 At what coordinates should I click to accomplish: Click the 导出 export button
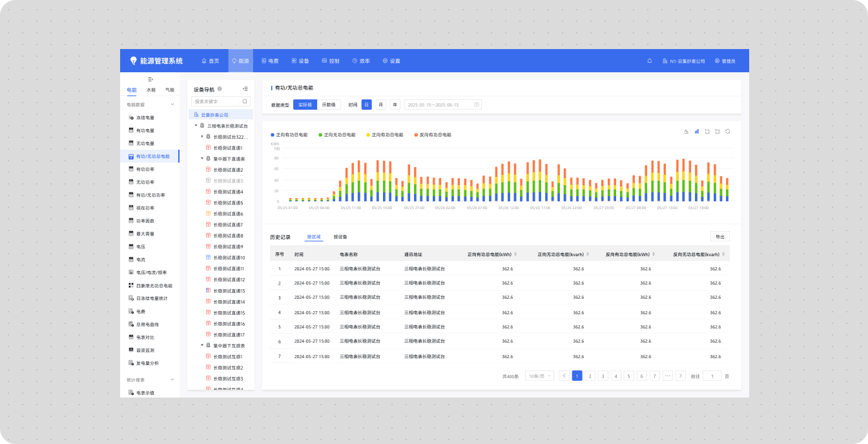[719, 237]
